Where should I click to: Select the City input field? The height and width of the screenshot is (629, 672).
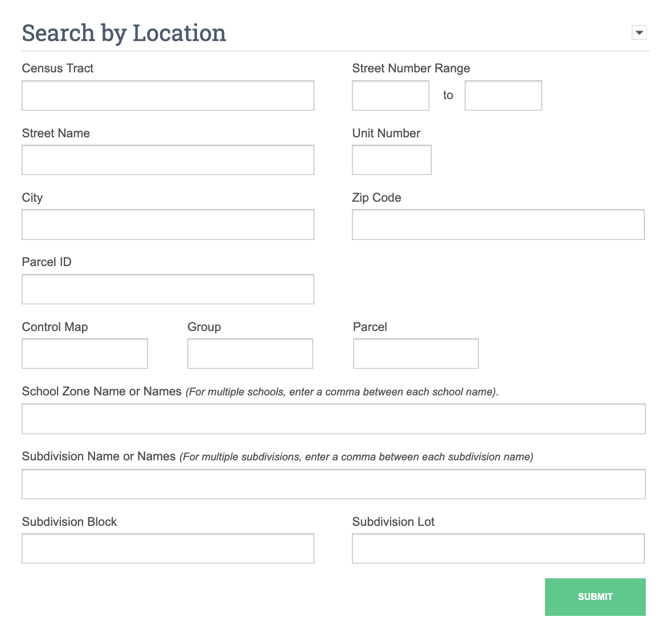coord(167,224)
